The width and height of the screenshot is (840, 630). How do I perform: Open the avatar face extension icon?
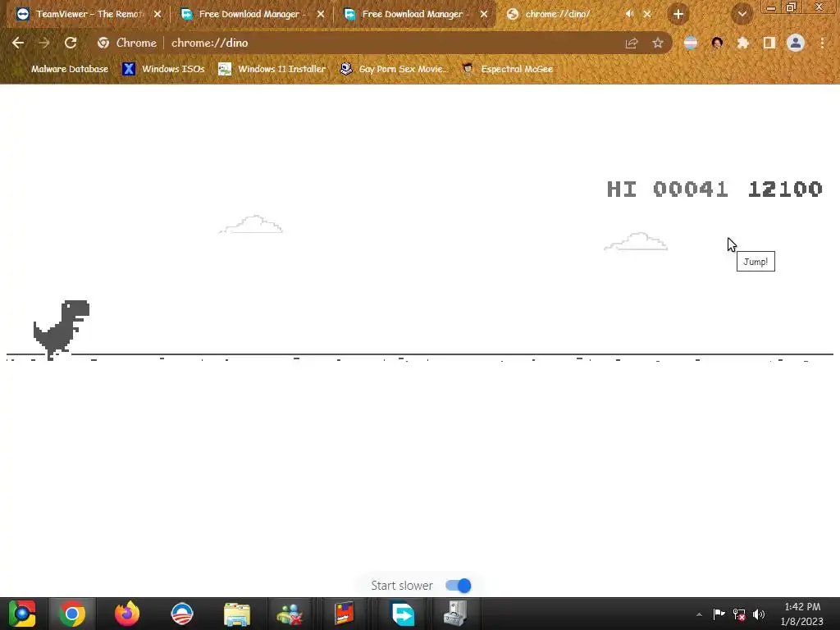[x=717, y=43]
